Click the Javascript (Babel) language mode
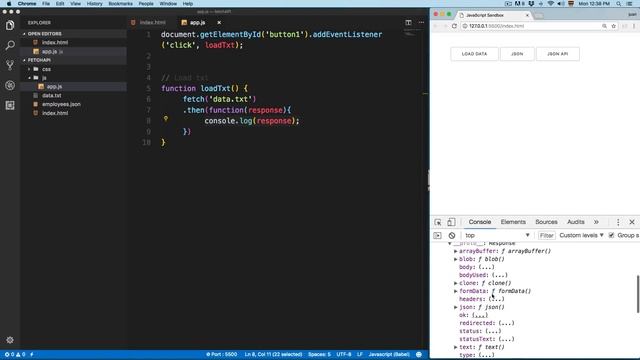 [389, 354]
